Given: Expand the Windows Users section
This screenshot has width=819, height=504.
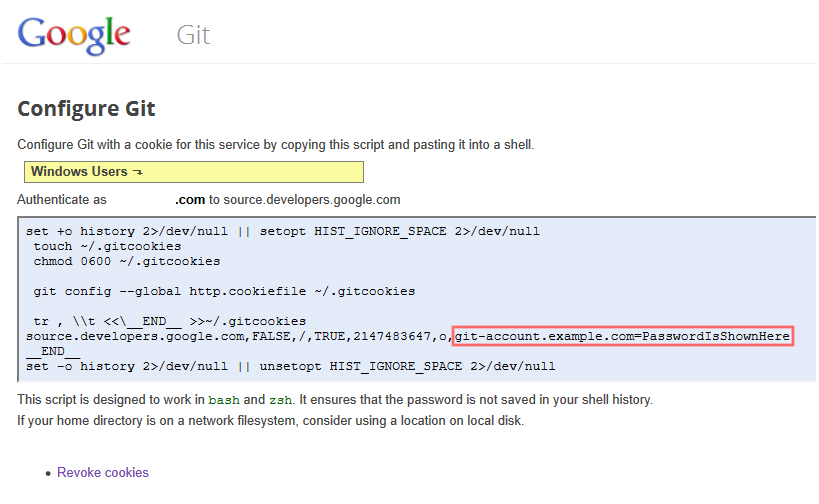Looking at the screenshot, I should pyautogui.click(x=194, y=172).
